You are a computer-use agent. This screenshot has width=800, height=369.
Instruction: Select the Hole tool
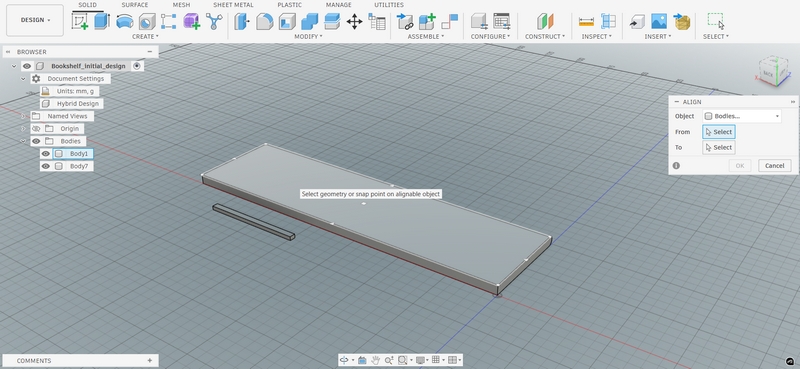147,21
